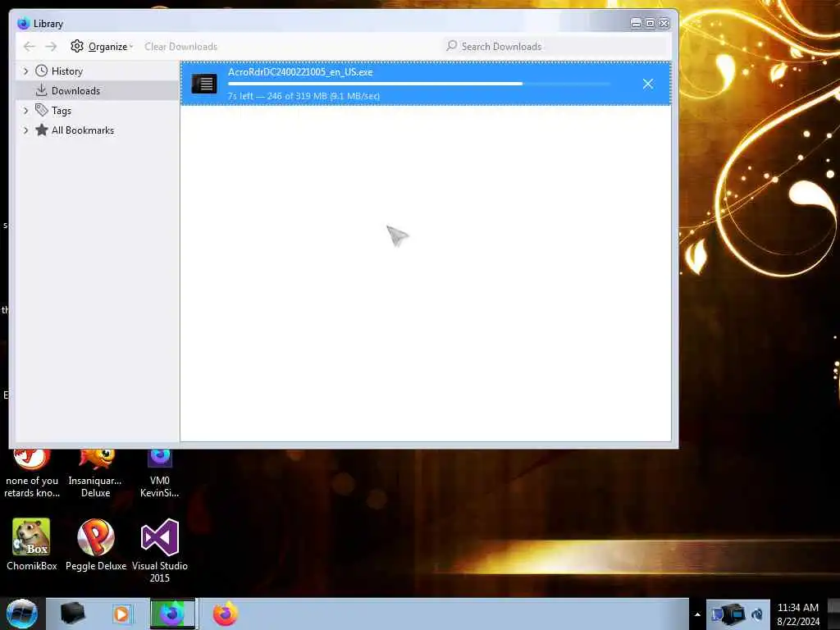Select Insaniquarium Deluxe desktop icon

coord(95,473)
